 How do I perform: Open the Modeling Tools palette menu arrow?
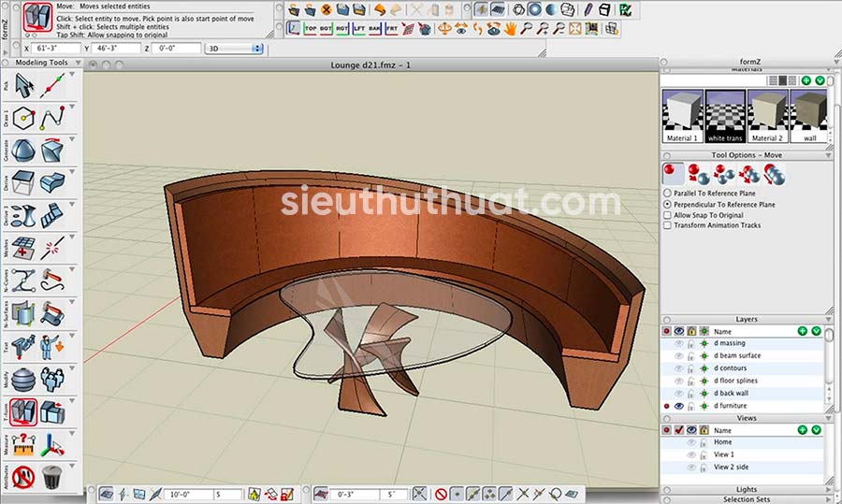point(78,63)
